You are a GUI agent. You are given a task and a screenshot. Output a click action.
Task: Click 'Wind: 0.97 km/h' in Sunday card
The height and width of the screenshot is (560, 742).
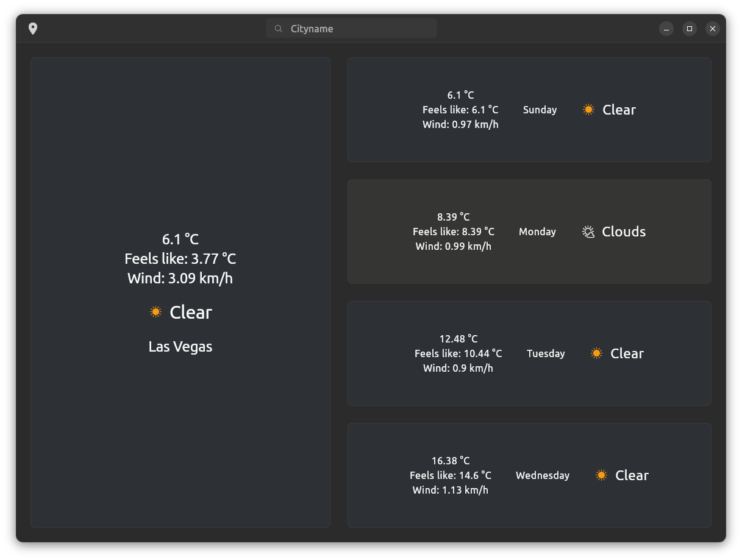[460, 124]
